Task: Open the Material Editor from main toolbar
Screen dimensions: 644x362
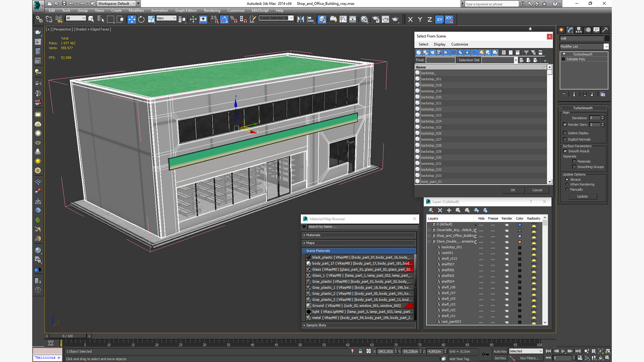Action: point(364,19)
